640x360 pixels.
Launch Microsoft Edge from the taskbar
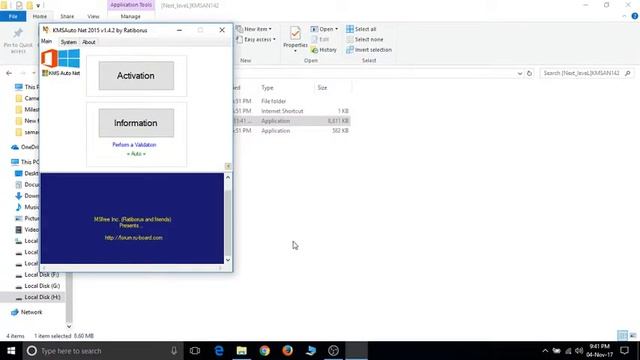pyautogui.click(x=219, y=351)
